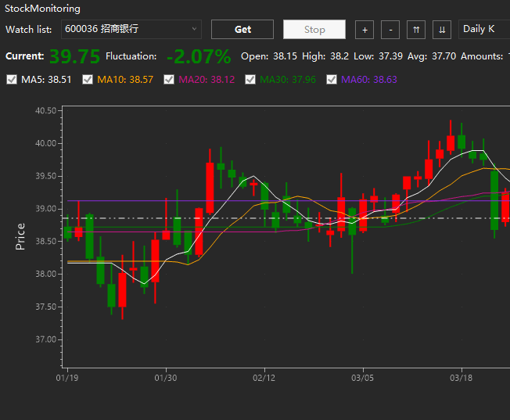This screenshot has width=510, height=420.
Task: Click the 39.00 price axis label
Action: click(x=46, y=209)
